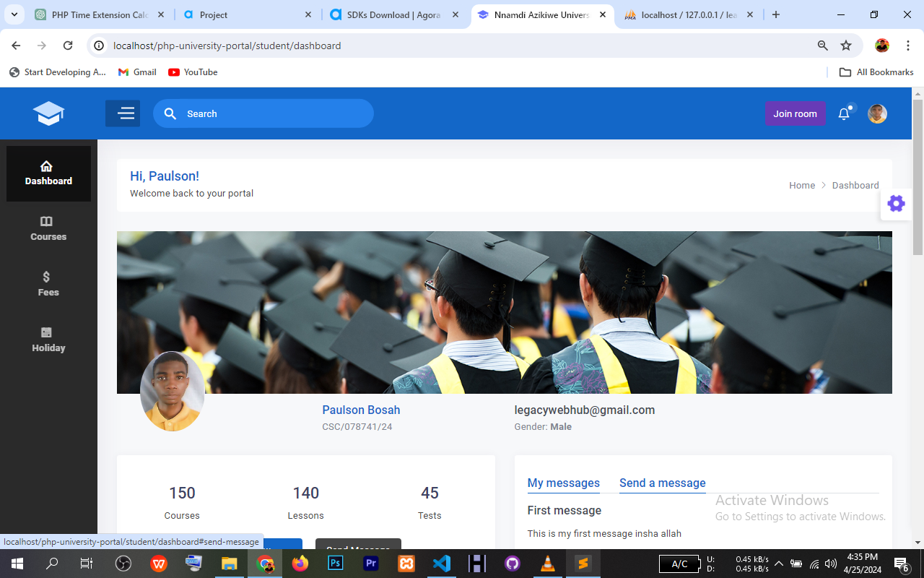Open the notification bell
924x578 pixels.
(843, 113)
